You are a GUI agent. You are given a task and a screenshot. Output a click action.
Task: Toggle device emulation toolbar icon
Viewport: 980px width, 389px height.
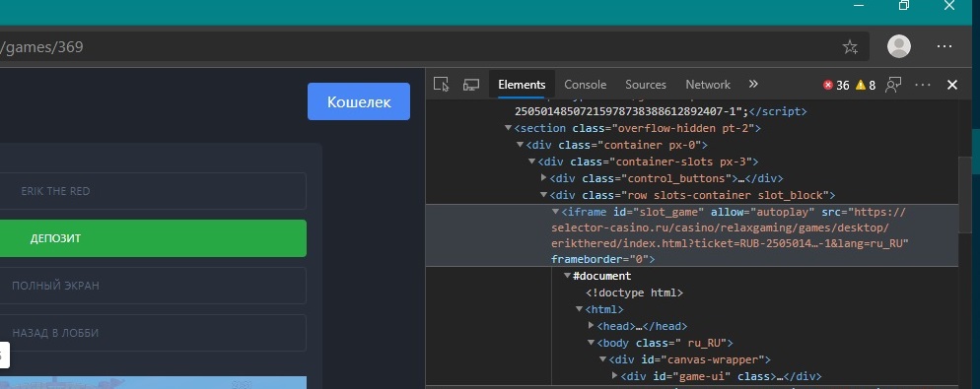point(470,85)
